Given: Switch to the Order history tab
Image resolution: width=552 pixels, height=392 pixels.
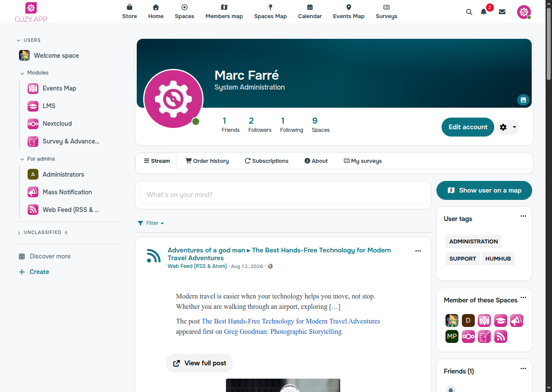Looking at the screenshot, I should coord(207,161).
